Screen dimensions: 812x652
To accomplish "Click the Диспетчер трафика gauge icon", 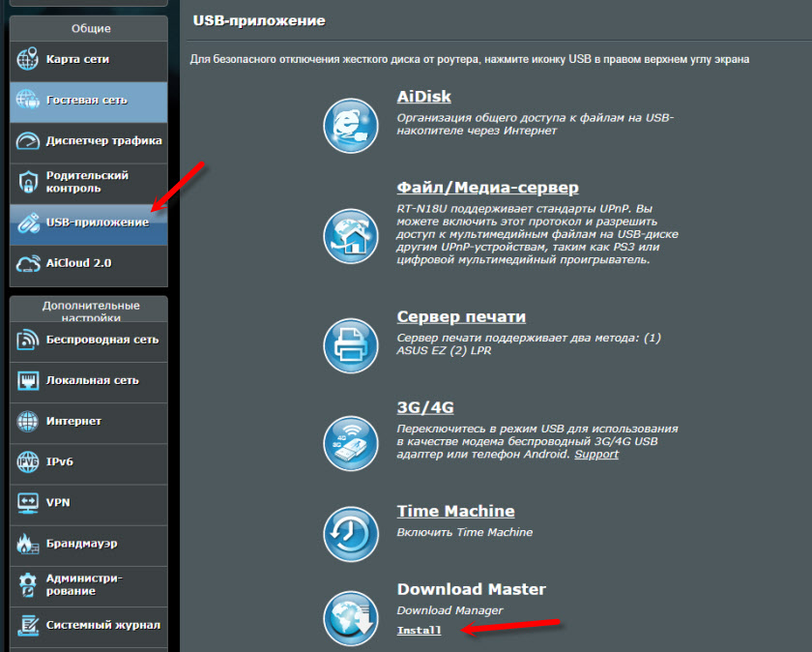I will pyautogui.click(x=27, y=140).
